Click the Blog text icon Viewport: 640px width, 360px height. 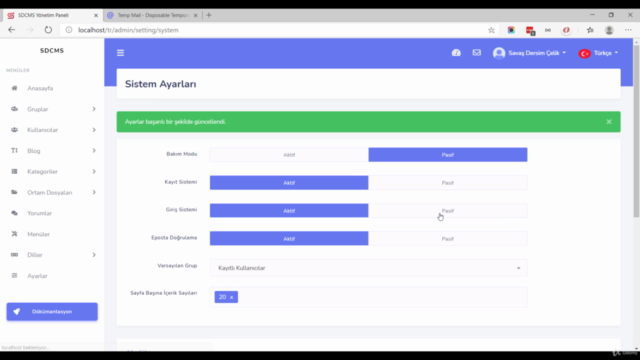click(x=14, y=151)
